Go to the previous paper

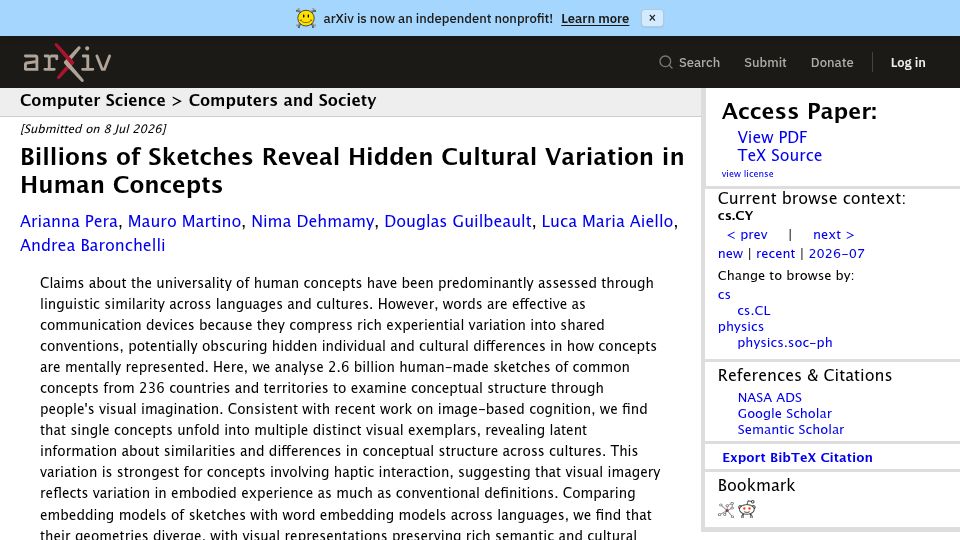[746, 234]
